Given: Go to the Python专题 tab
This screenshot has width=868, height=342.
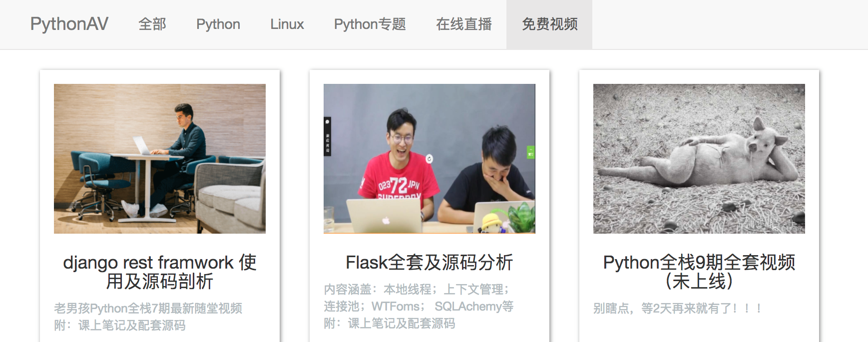Looking at the screenshot, I should point(370,24).
